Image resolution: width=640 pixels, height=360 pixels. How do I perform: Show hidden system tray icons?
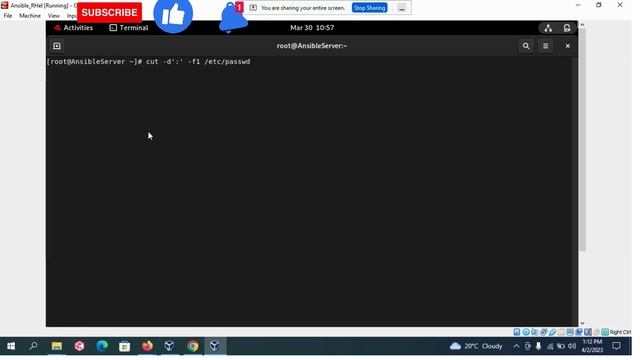pyautogui.click(x=516, y=346)
